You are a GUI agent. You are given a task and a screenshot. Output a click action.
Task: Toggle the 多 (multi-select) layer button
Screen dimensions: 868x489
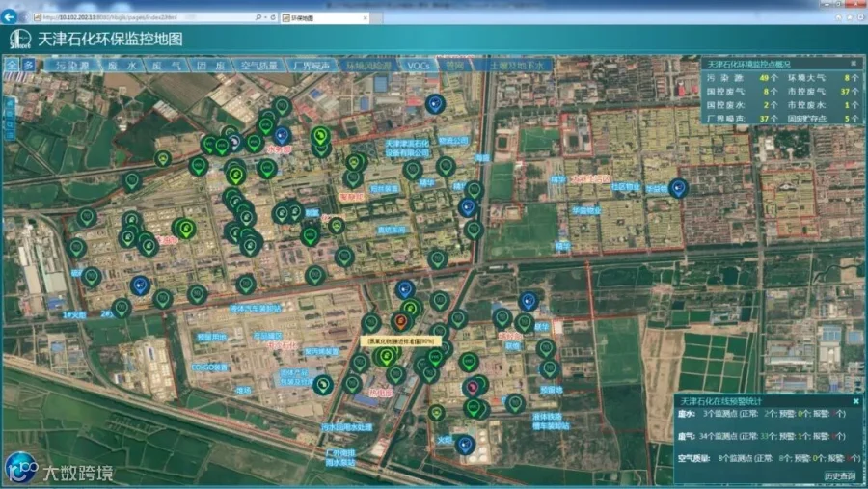pos(28,65)
